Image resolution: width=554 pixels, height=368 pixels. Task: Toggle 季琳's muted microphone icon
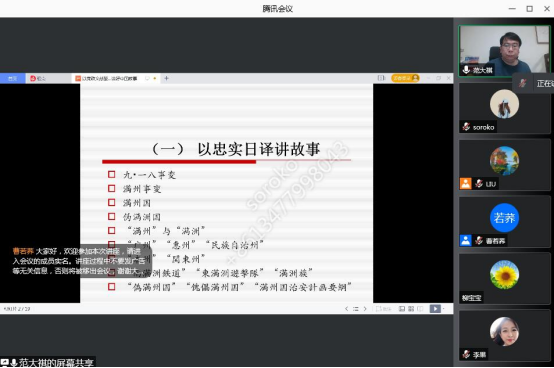pyautogui.click(x=466, y=354)
